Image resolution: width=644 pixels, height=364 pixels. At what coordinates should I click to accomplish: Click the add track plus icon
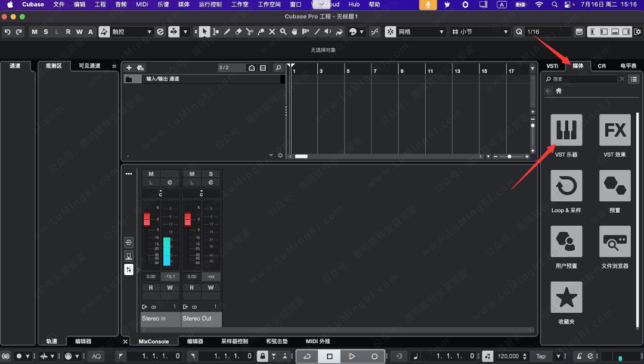[x=129, y=68]
